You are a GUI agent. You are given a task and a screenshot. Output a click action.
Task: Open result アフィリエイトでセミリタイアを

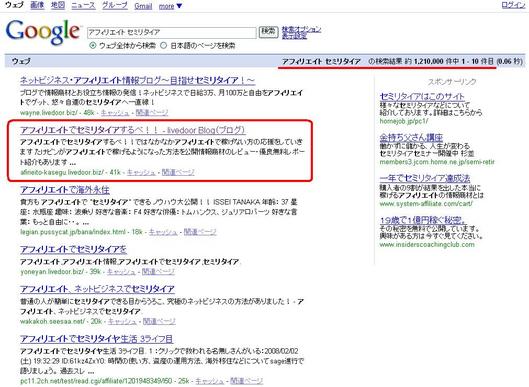tap(73, 249)
